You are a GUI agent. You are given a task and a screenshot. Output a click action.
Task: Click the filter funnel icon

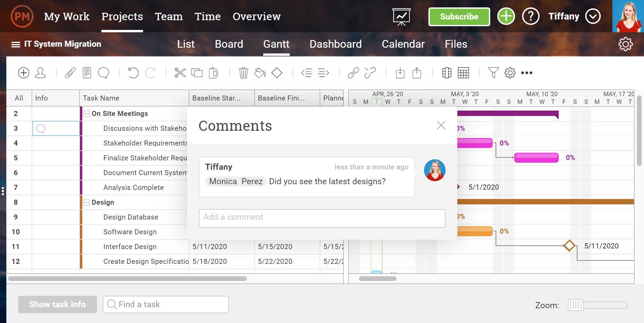[493, 73]
